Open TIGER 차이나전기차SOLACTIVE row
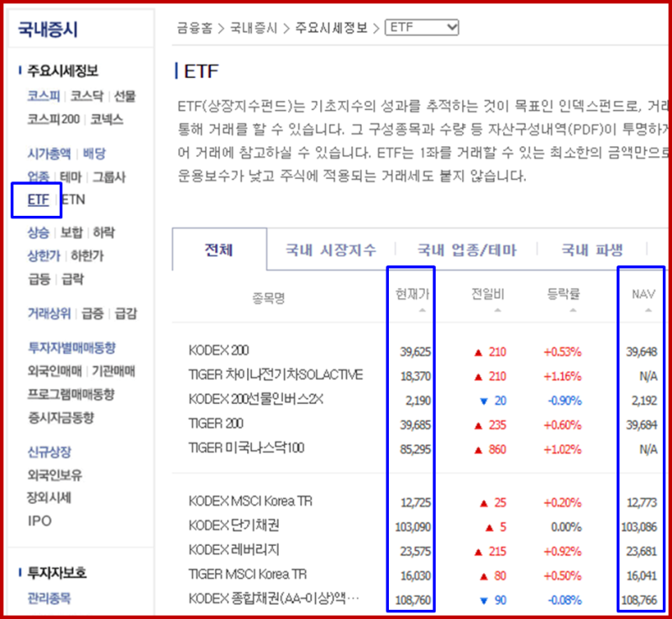The width and height of the screenshot is (672, 619). point(276,375)
